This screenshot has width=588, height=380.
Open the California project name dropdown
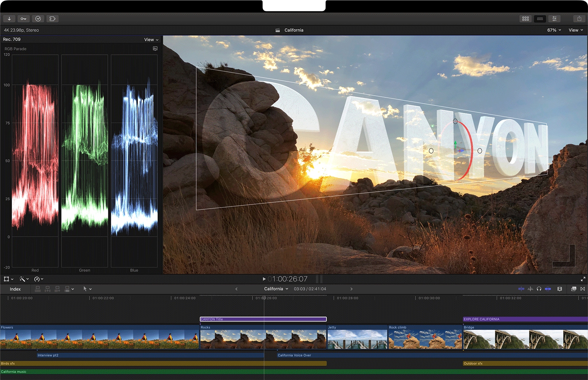(276, 289)
